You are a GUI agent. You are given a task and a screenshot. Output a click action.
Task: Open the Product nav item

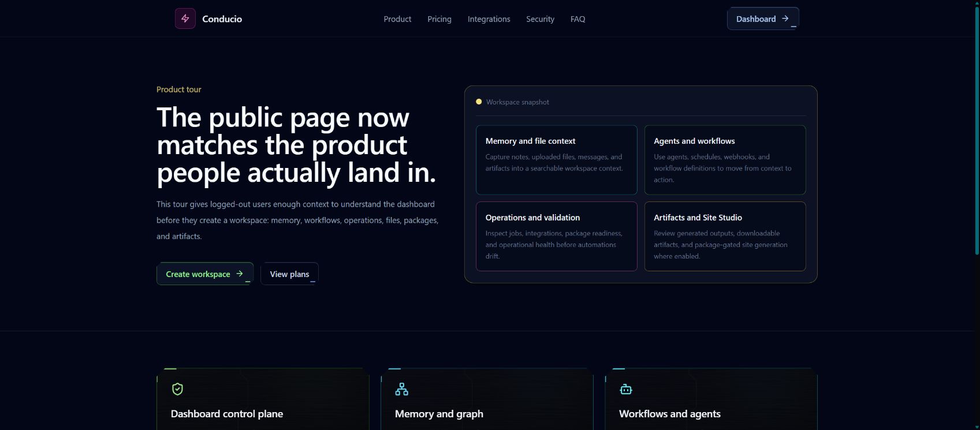(x=397, y=19)
